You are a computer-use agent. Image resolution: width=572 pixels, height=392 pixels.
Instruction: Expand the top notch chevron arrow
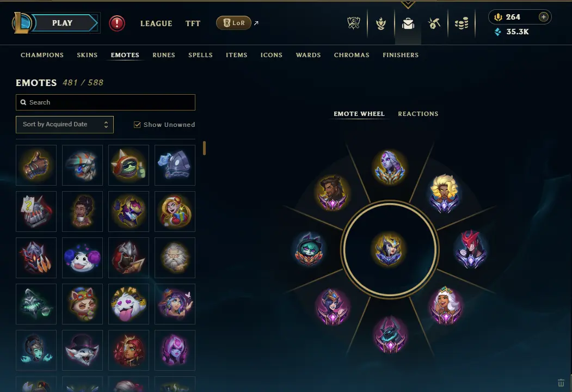(x=408, y=4)
